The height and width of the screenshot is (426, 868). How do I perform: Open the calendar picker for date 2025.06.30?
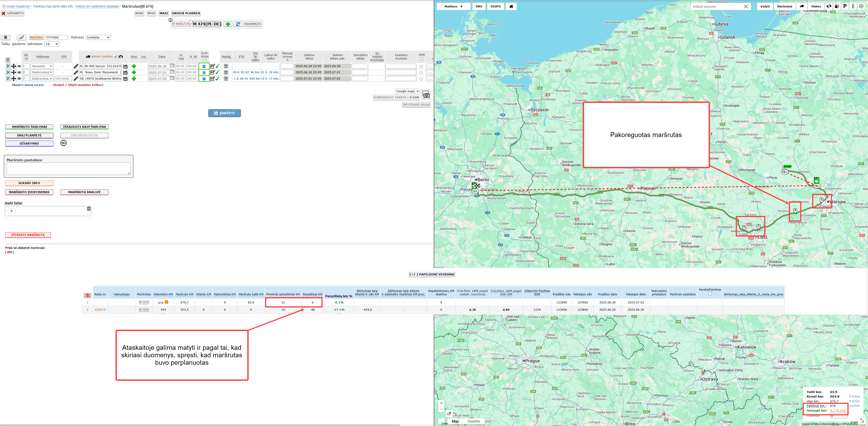click(x=172, y=66)
